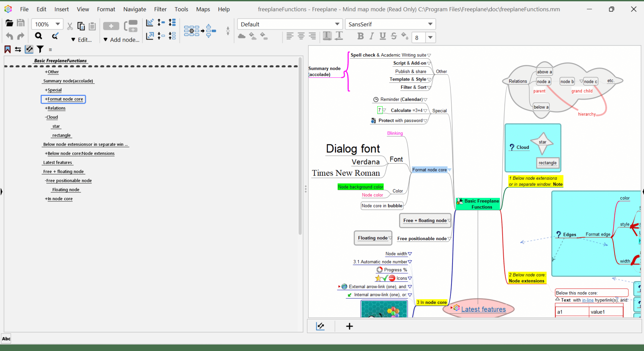Click the Abc status bar icon
This screenshot has width=644, height=351.
[x=6, y=339]
